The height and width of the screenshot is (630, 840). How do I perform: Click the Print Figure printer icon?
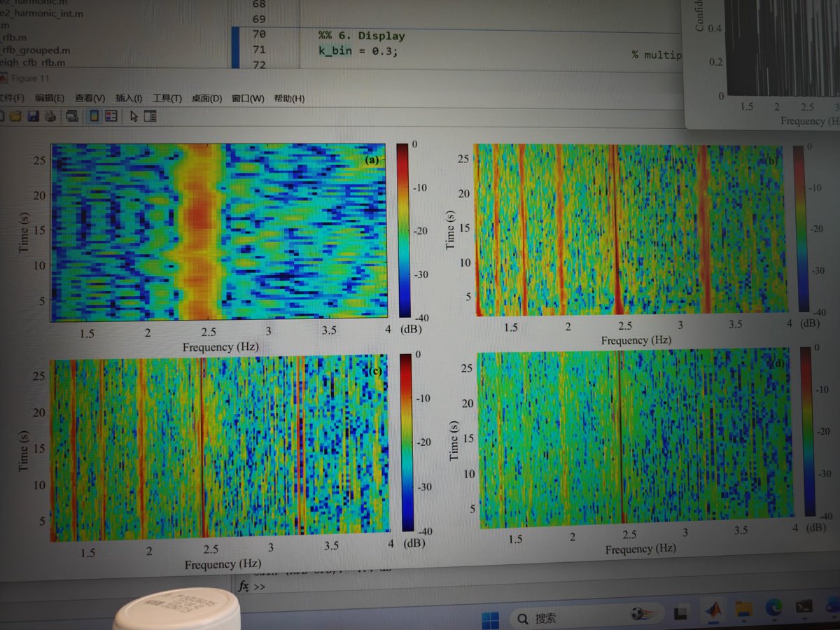(x=50, y=116)
